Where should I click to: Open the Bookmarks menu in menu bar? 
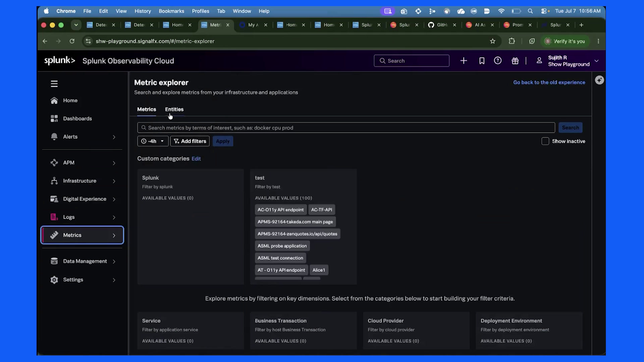(x=171, y=11)
